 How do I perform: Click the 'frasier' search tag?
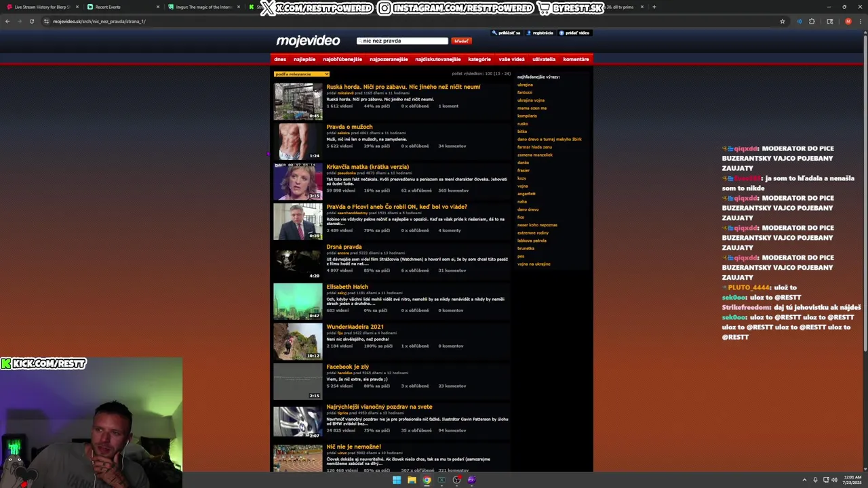pos(523,170)
